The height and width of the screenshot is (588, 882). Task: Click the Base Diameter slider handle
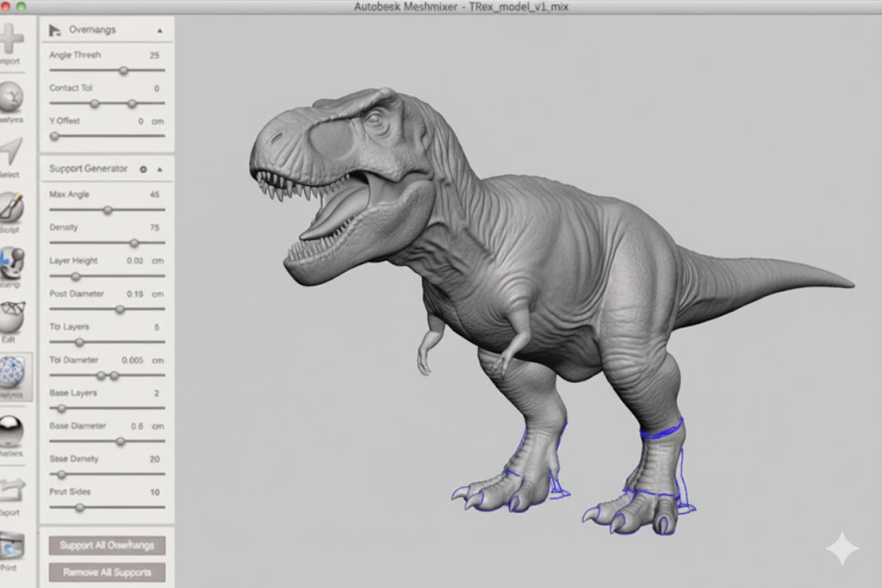coord(121,442)
